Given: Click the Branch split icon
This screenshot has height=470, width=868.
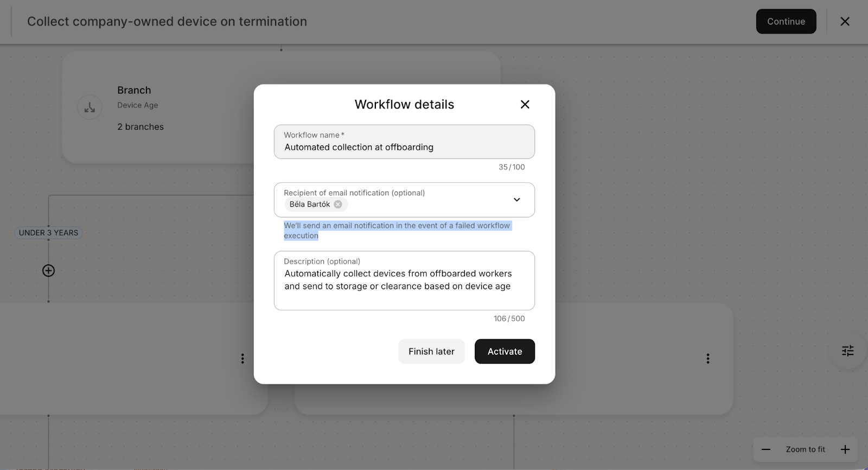Looking at the screenshot, I should point(90,107).
